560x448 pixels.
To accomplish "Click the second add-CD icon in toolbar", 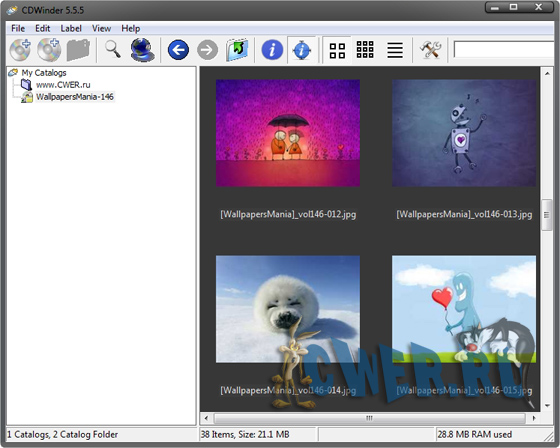I will coord(49,50).
